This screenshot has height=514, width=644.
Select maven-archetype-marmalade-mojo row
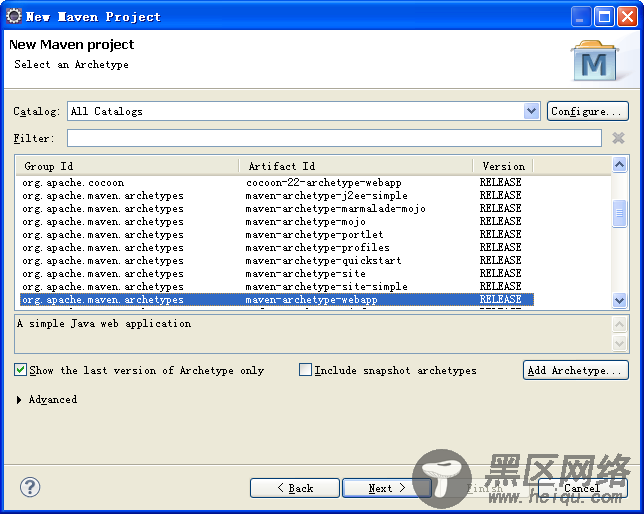tap(277, 209)
